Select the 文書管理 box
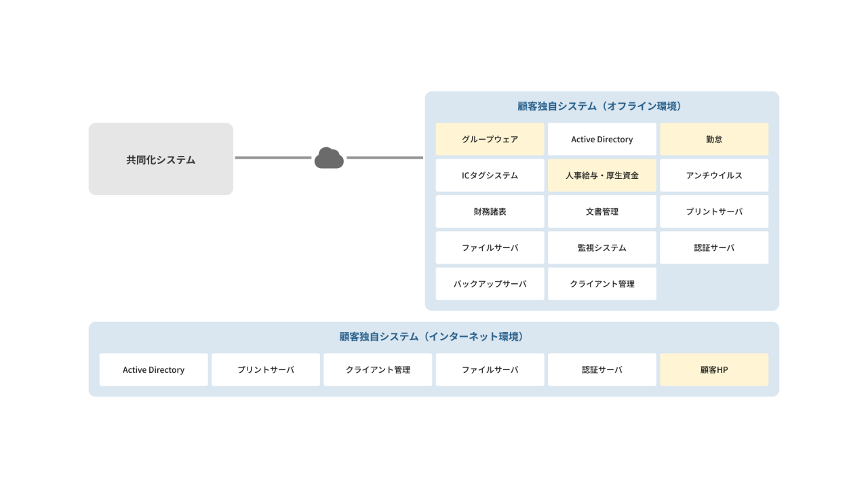This screenshot has height=488, width=868. (602, 211)
